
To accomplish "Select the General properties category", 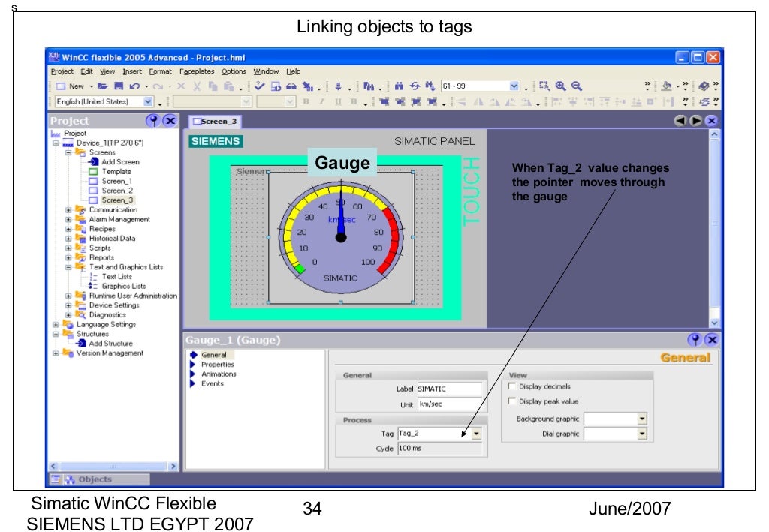I will [214, 355].
